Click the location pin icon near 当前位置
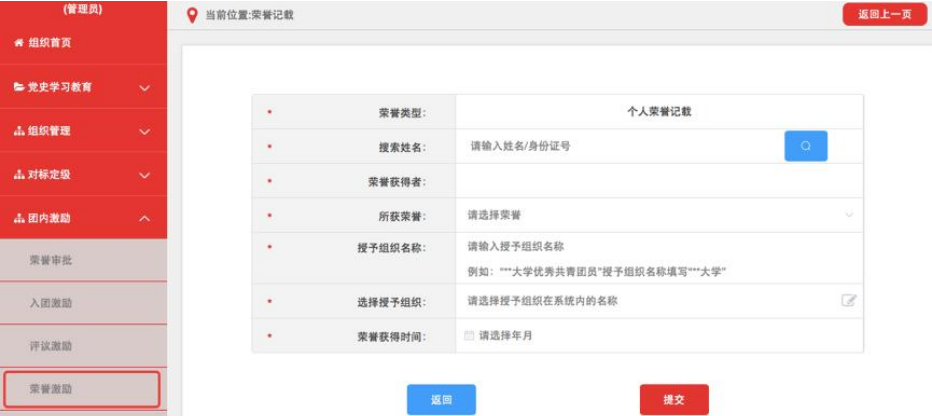Screen dimensions: 932x416 pos(193,15)
